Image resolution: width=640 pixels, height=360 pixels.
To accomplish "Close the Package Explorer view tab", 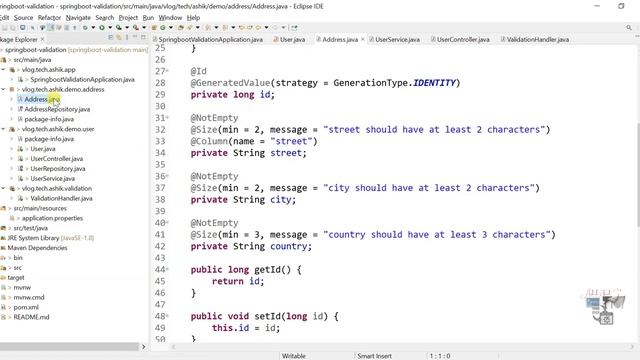I will 42,39.
